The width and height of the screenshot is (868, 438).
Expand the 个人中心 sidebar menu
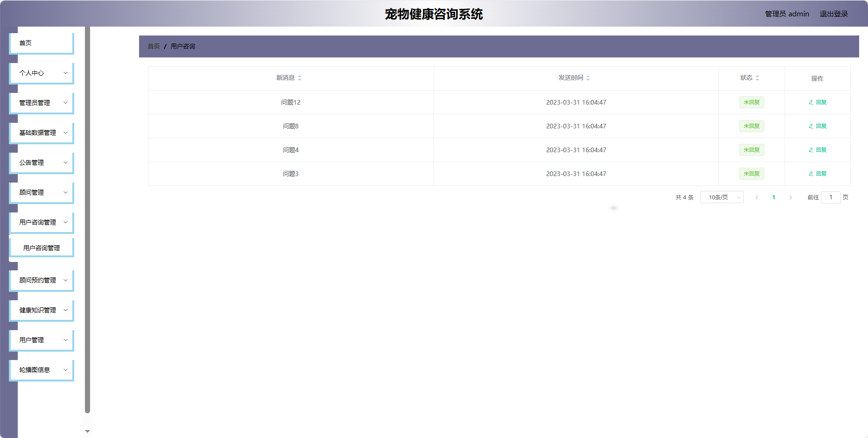coord(42,73)
